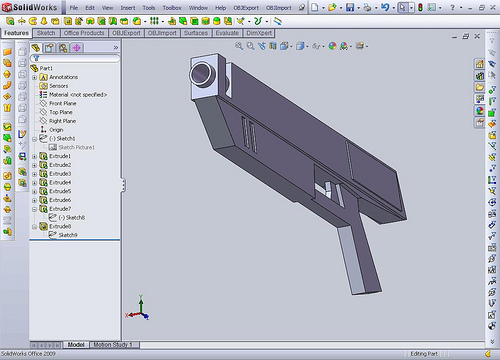Click the Rebuild traffic light icon
The image size is (500, 360).
click(420, 7)
